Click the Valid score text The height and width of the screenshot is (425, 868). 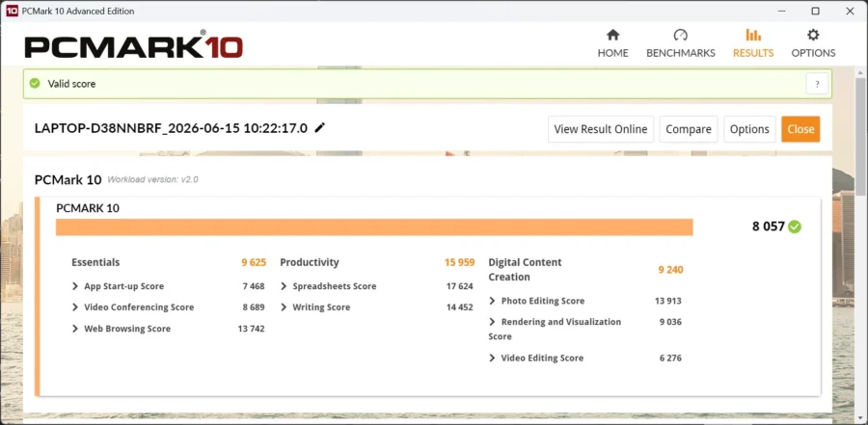71,84
